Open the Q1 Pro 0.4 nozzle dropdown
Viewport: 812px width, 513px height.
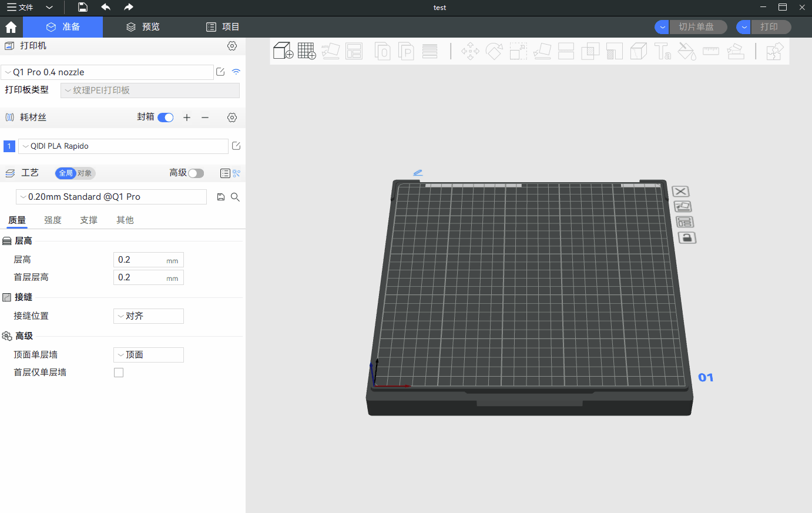click(108, 72)
